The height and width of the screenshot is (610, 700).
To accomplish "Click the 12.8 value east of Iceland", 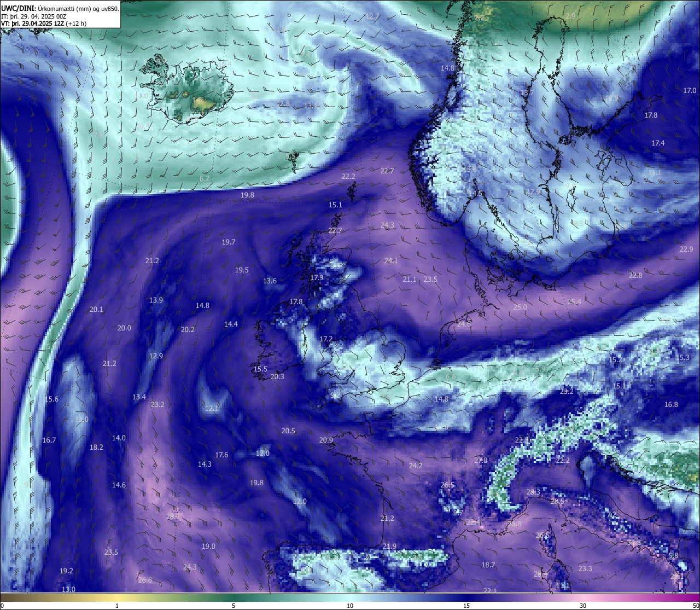I will (x=283, y=103).
